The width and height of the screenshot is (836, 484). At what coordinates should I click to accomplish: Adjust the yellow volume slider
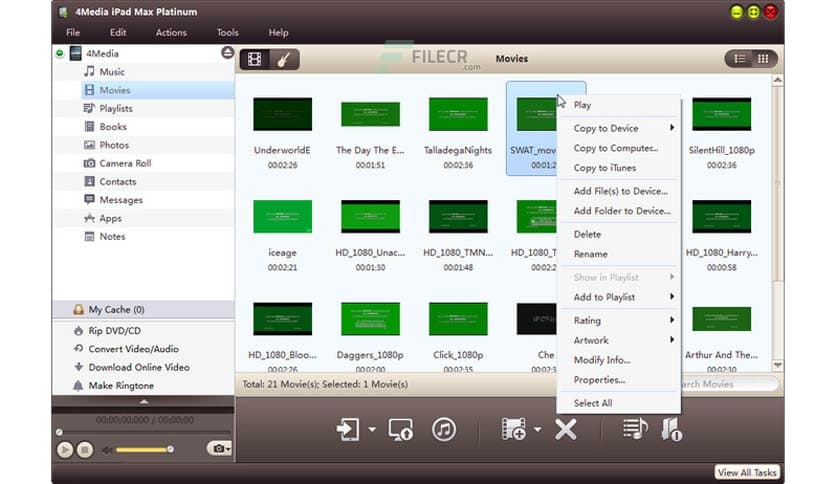pos(144,450)
